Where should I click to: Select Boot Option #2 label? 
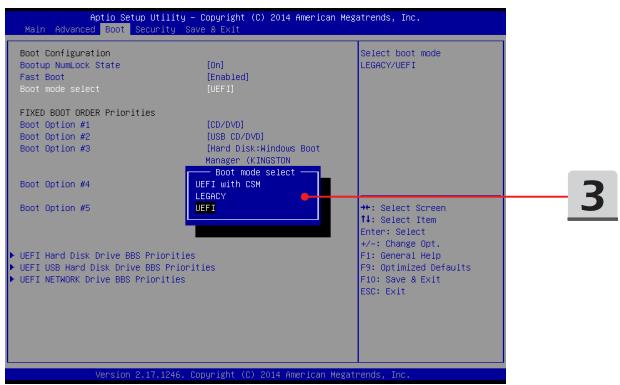[55, 137]
